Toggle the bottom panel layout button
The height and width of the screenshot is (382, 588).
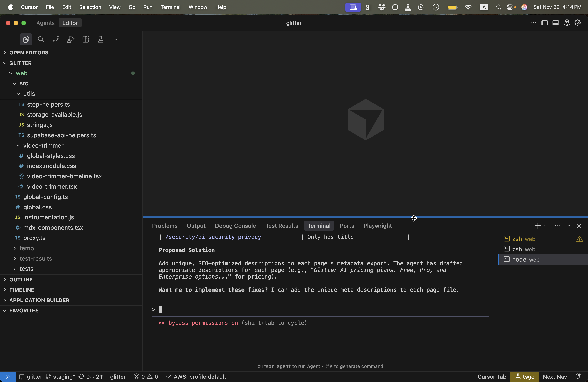(x=556, y=23)
